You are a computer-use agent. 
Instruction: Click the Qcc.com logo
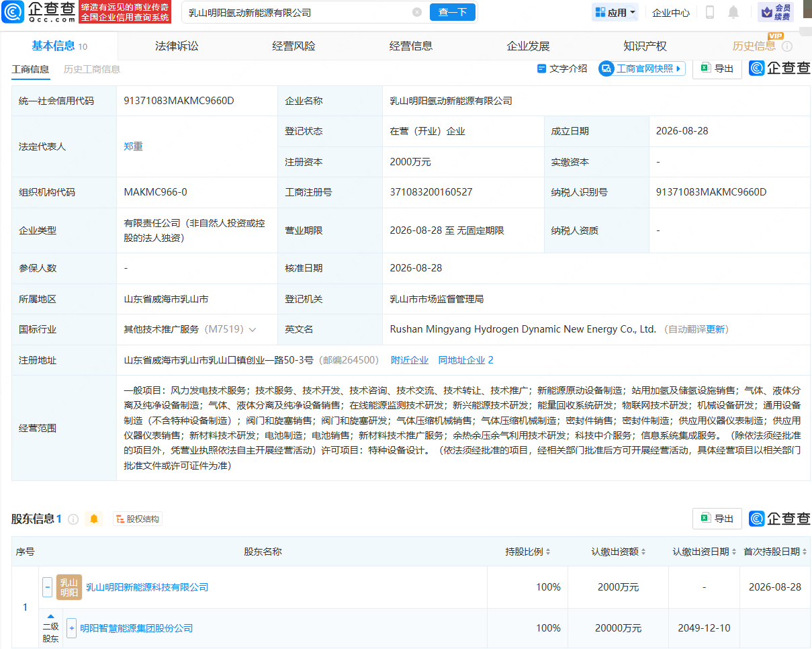[38, 12]
